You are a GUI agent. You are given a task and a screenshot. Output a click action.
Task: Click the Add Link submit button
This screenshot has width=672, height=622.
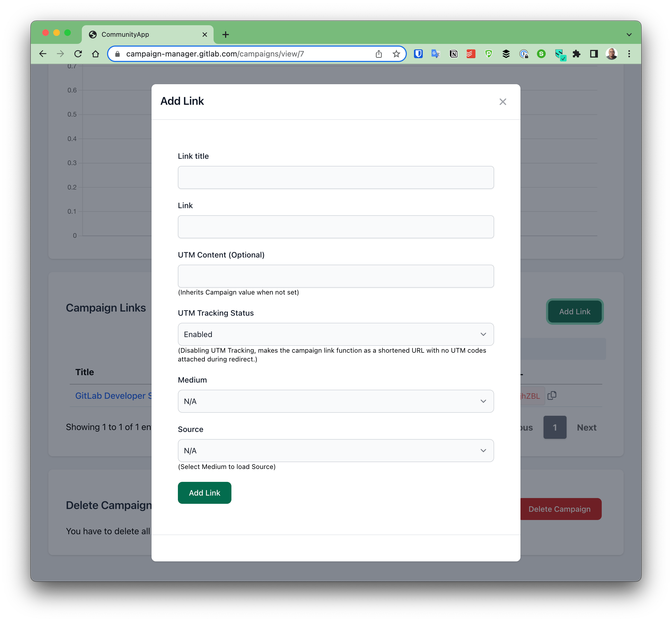[x=204, y=493]
